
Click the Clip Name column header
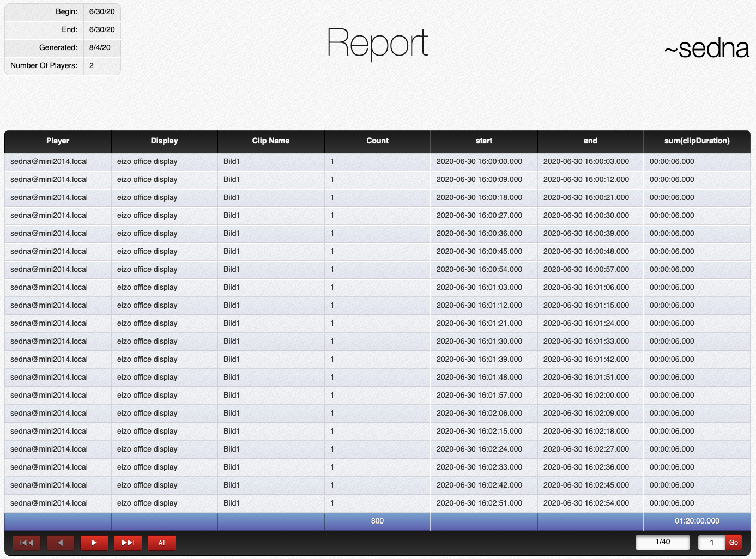pyautogui.click(x=270, y=141)
